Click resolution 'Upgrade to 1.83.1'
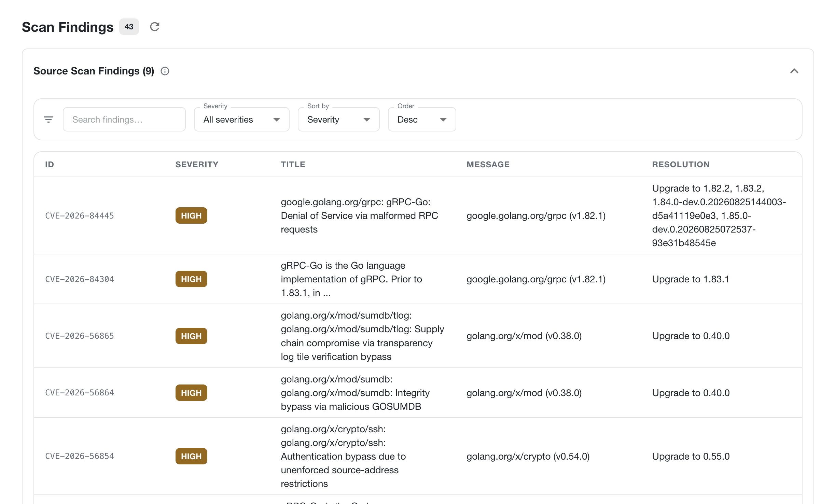The width and height of the screenshot is (836, 504). click(691, 279)
